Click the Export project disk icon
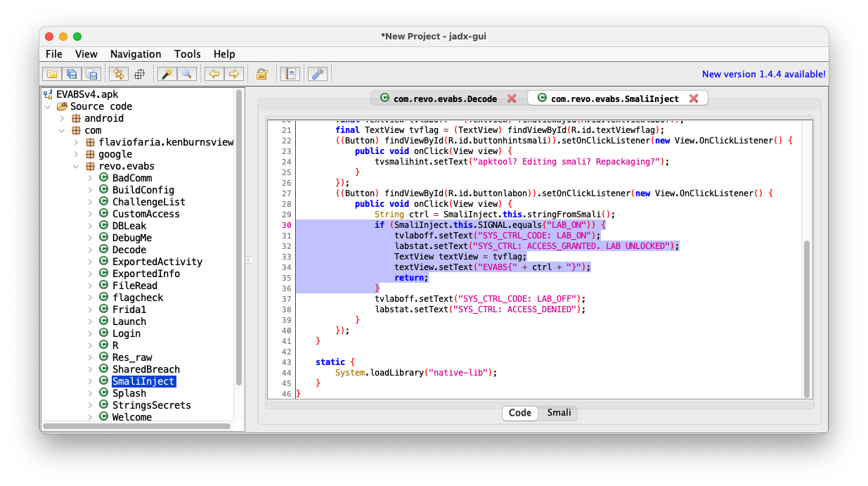This screenshot has width=868, height=486. pyautogui.click(x=91, y=74)
